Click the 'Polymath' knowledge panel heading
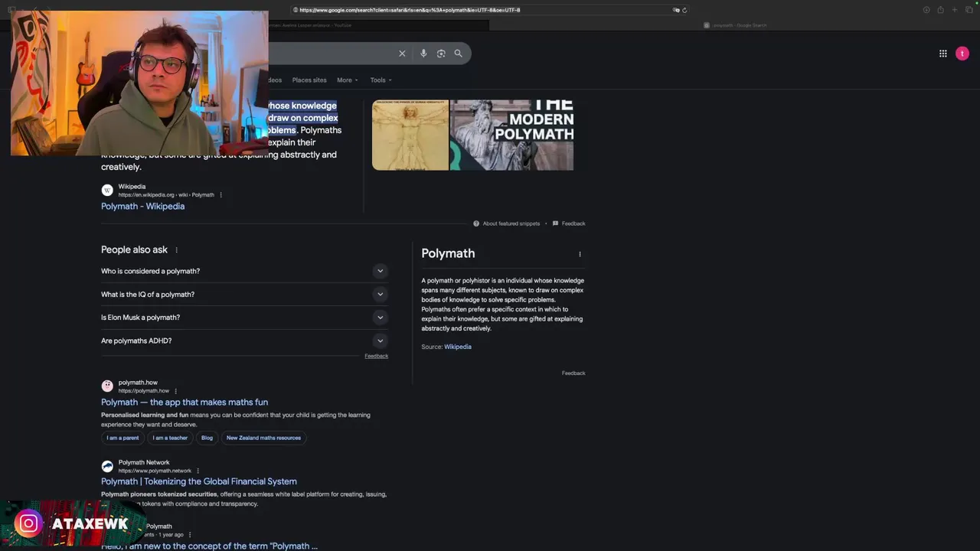Screen dimensions: 980x551 coord(448,253)
